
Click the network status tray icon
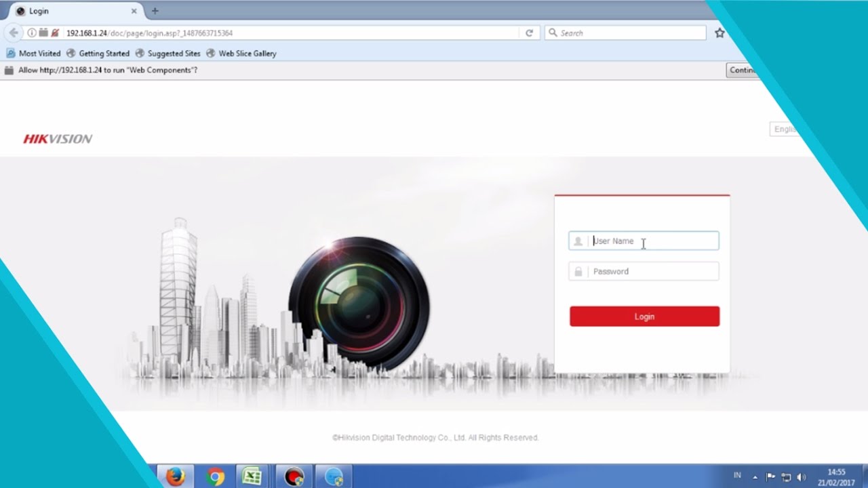point(787,477)
